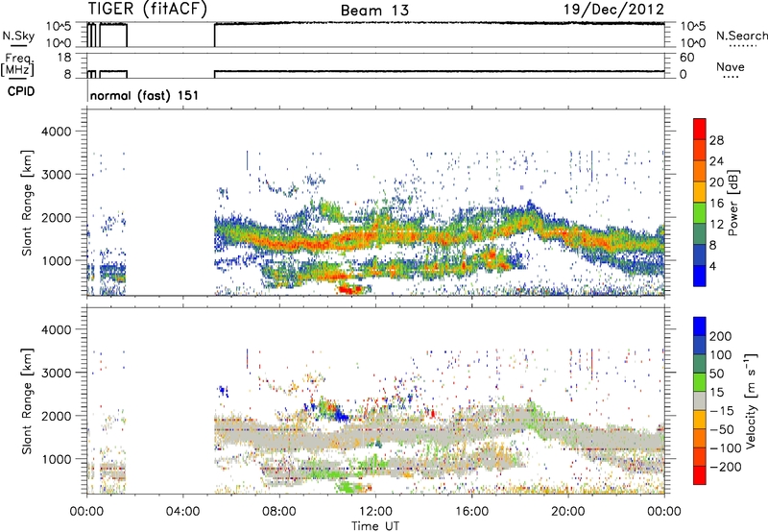Click the blue top of velocity colorbar
Screen dimensions: 768x532
700,326
